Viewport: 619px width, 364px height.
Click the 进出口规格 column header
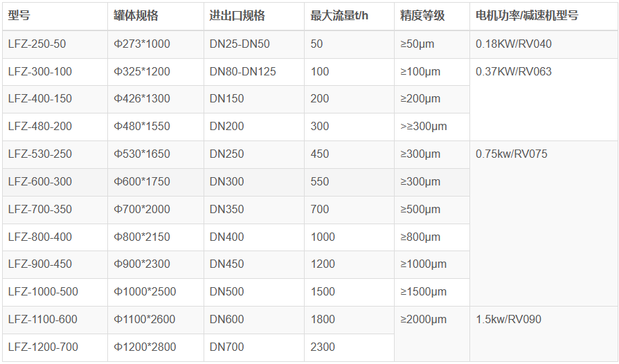(x=237, y=16)
